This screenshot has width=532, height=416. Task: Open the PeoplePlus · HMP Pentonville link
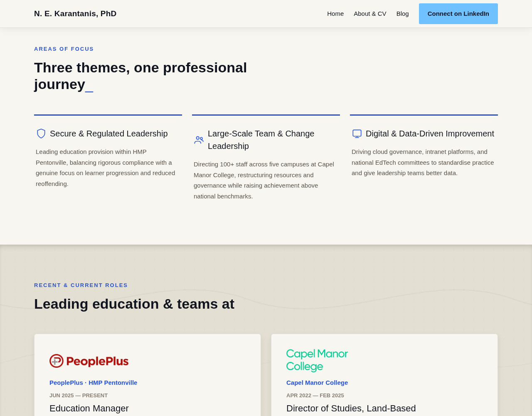click(93, 383)
